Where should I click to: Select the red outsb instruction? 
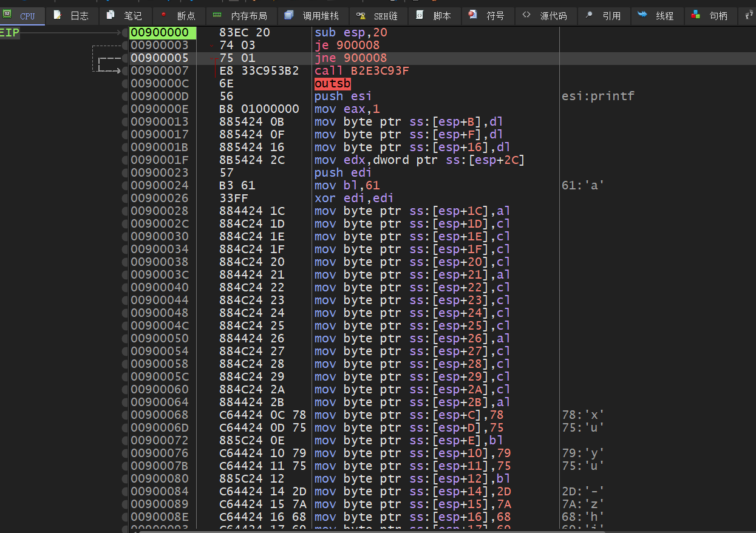coord(333,83)
